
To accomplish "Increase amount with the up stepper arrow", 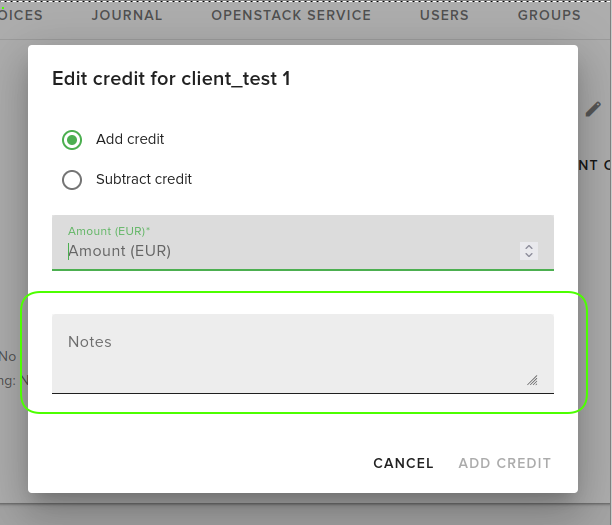I will [529, 247].
